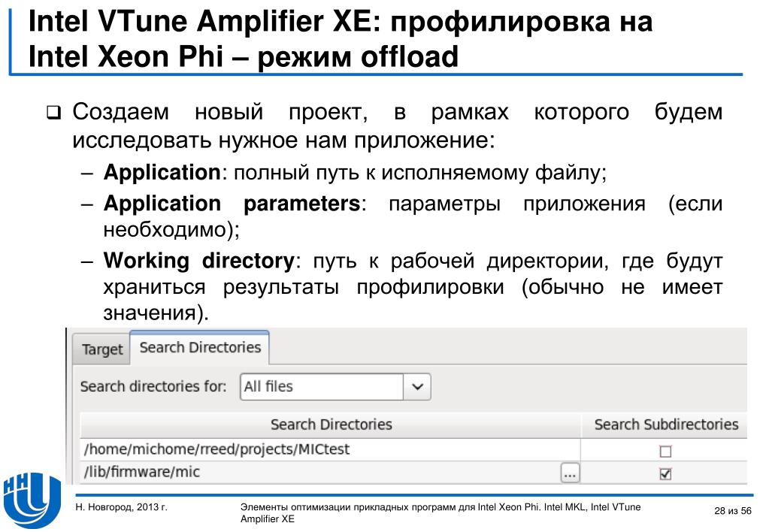Select the Search Directories tab
The image size is (769, 532).
(200, 347)
